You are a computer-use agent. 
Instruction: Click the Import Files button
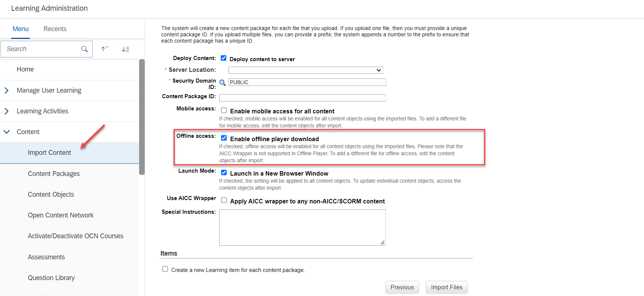tap(447, 287)
